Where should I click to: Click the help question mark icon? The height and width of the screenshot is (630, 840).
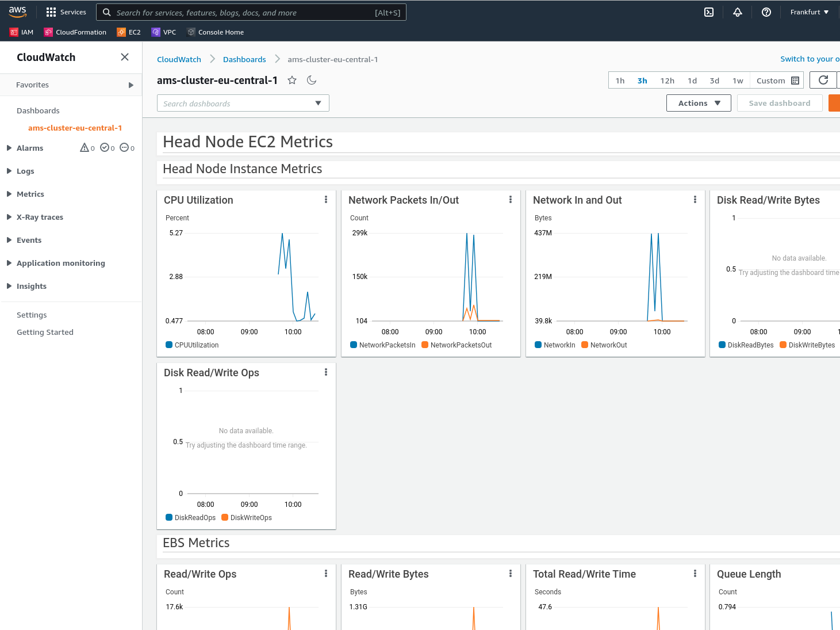coord(766,12)
